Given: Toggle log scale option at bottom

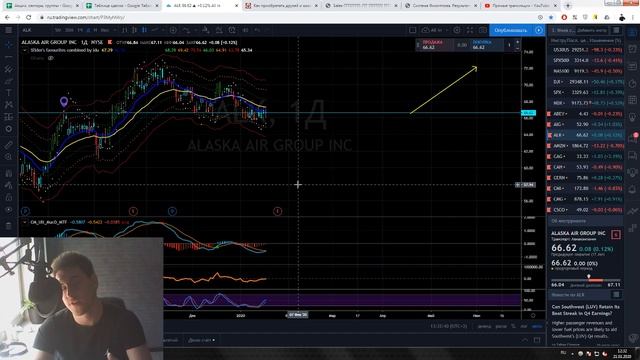Looking at the screenshot, I should (x=524, y=326).
